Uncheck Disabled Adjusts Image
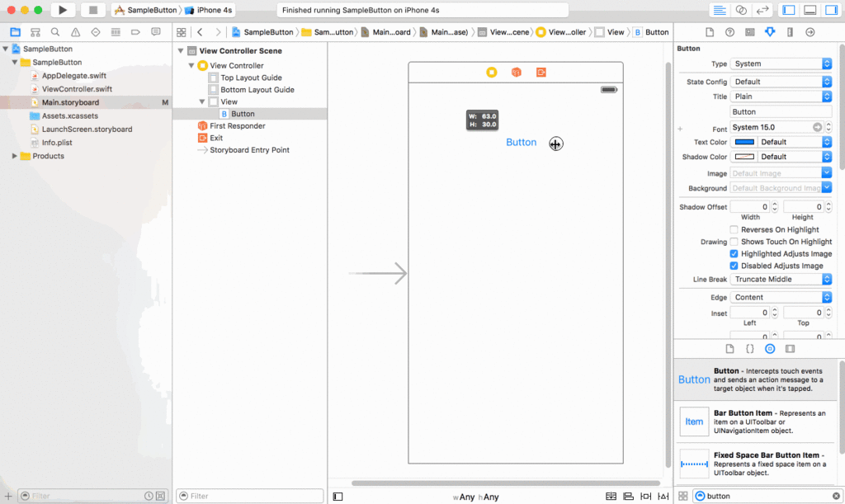The width and height of the screenshot is (845, 504). point(734,266)
